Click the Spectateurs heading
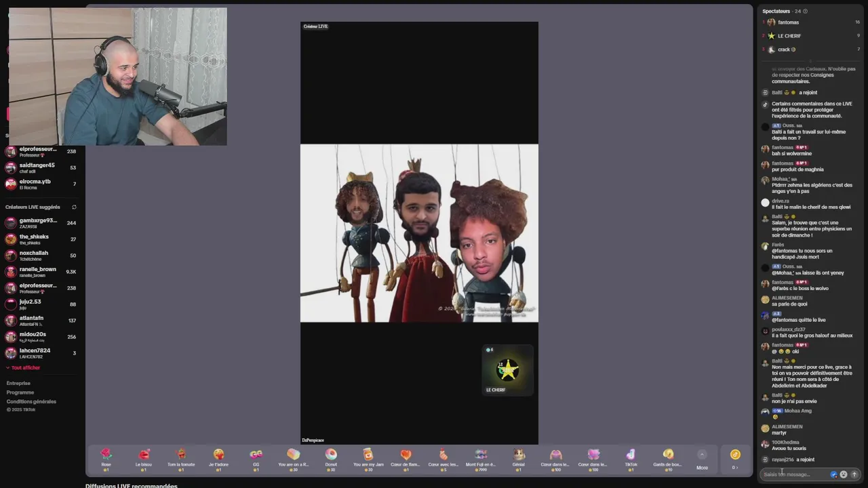This screenshot has height=488, width=868. point(776,12)
